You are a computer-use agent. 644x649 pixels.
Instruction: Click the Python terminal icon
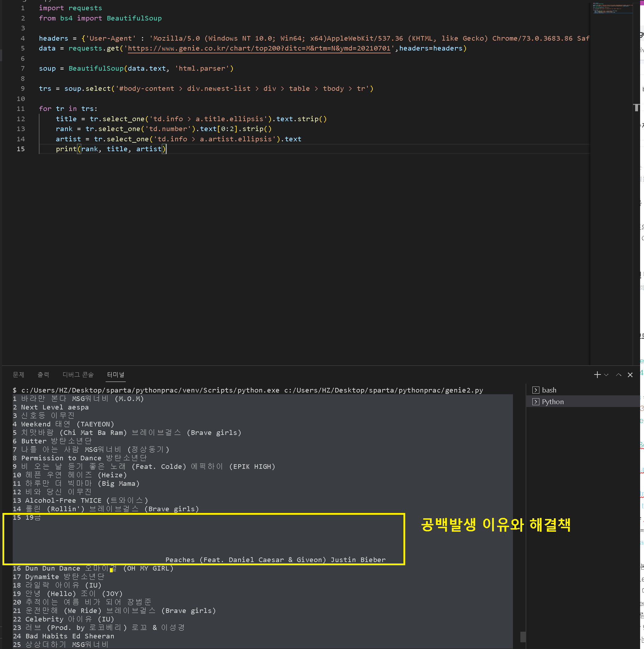point(536,402)
